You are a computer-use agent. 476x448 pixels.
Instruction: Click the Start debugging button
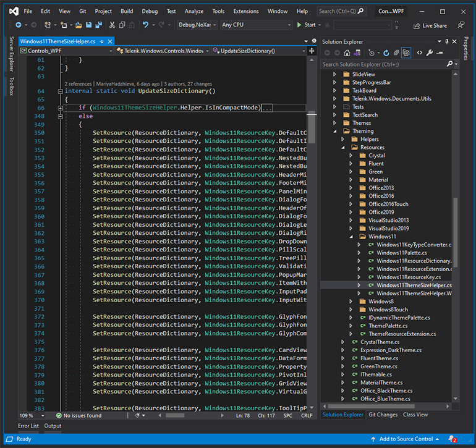point(306,25)
